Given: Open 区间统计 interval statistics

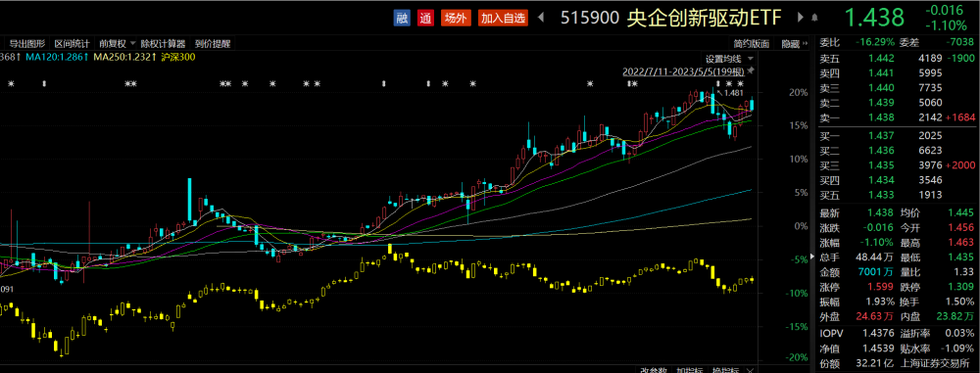Looking at the screenshot, I should point(72,44).
